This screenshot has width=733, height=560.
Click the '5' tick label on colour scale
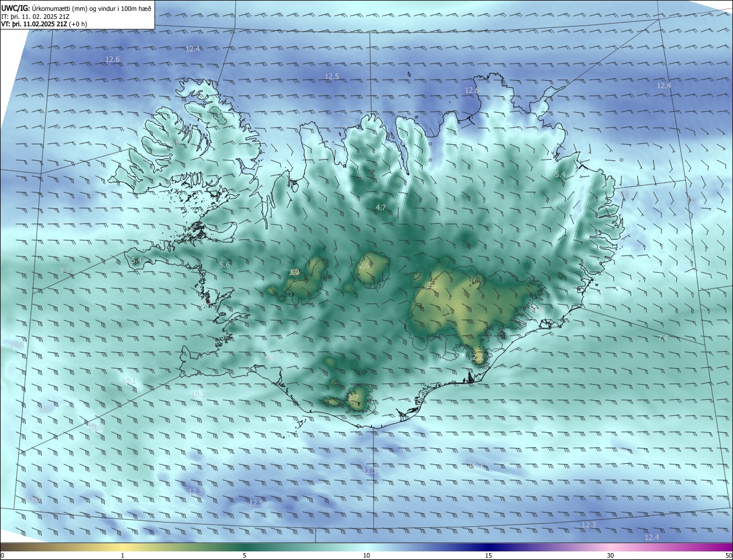(x=245, y=555)
